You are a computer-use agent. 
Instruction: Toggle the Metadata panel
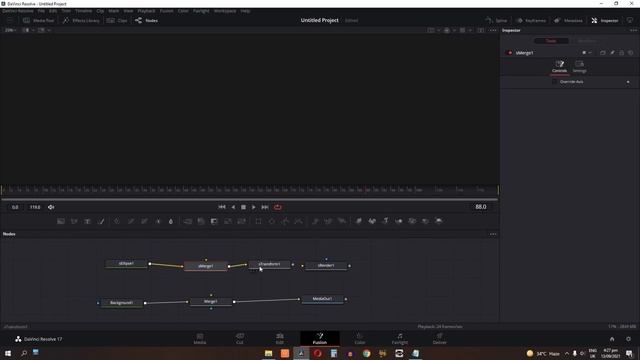[x=568, y=20]
